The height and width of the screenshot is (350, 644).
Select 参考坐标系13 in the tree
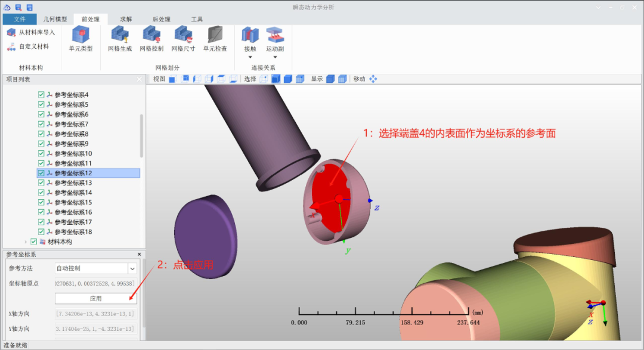[x=73, y=183]
